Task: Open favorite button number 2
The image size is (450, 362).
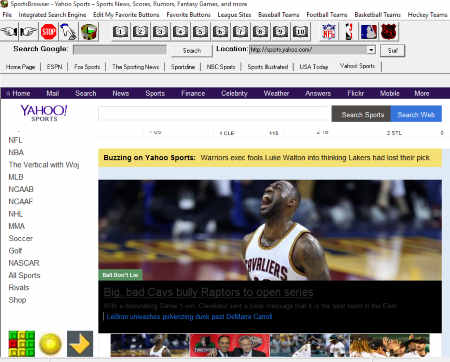Action: click(x=140, y=32)
